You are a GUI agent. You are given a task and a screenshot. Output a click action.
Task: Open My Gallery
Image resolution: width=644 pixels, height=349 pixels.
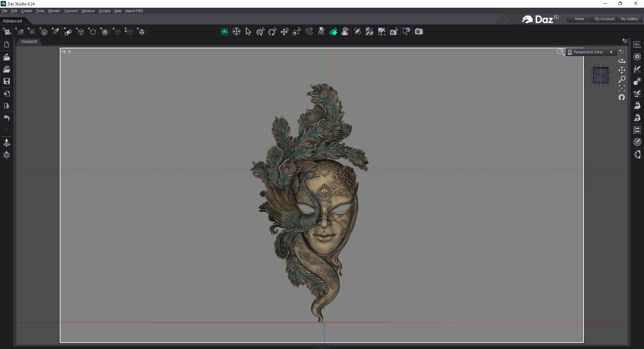click(630, 19)
